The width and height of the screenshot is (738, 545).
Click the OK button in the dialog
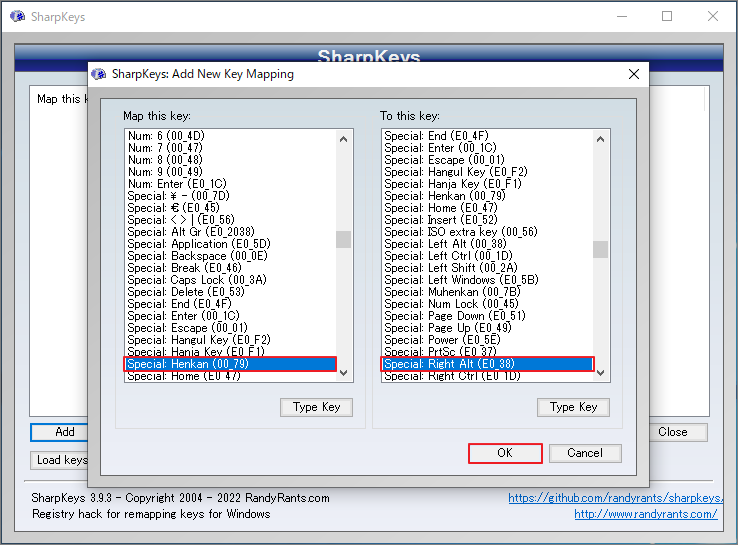(x=505, y=453)
